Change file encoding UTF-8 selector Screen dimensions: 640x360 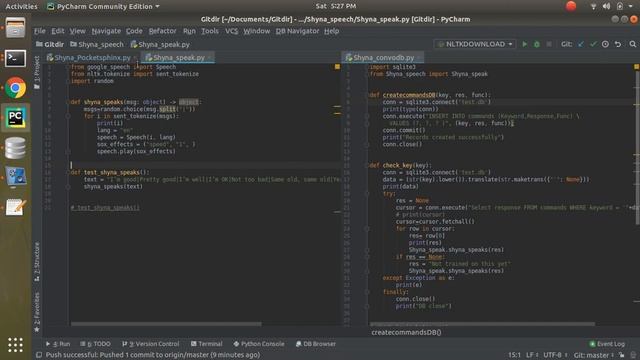(x=555, y=355)
